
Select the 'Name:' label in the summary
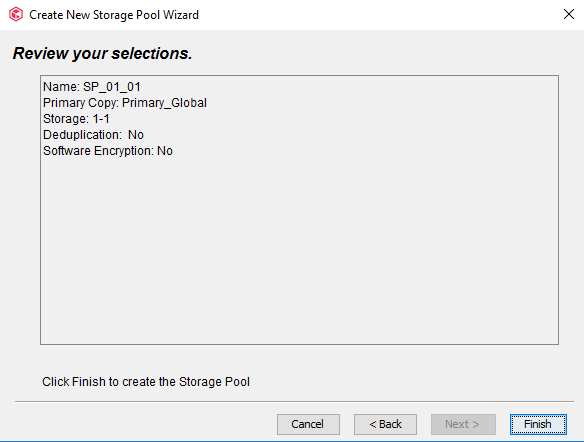click(61, 87)
